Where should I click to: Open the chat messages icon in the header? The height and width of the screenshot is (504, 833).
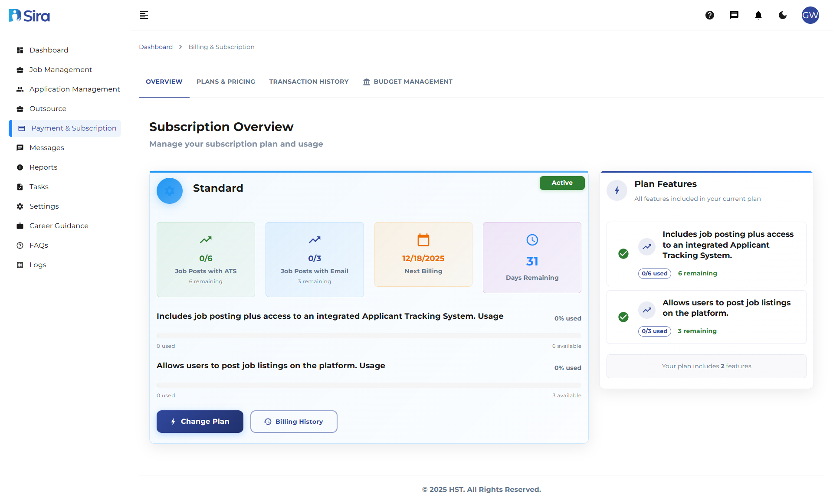coord(734,15)
